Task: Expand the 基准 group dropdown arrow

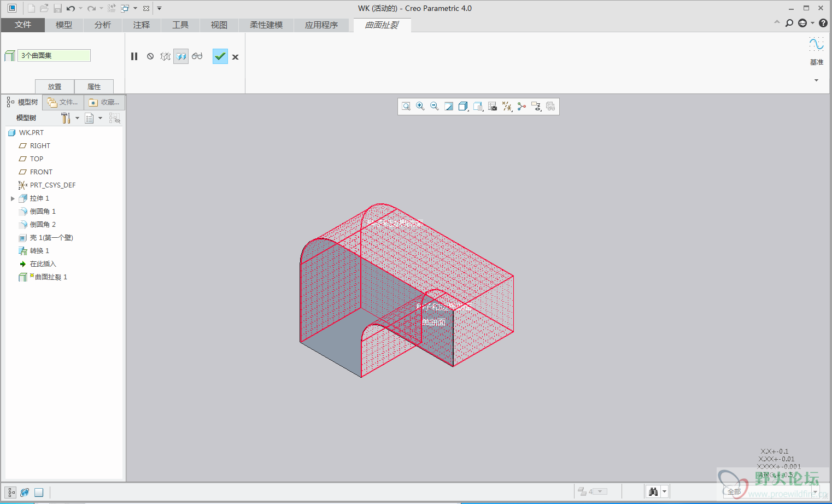Action: (x=817, y=80)
